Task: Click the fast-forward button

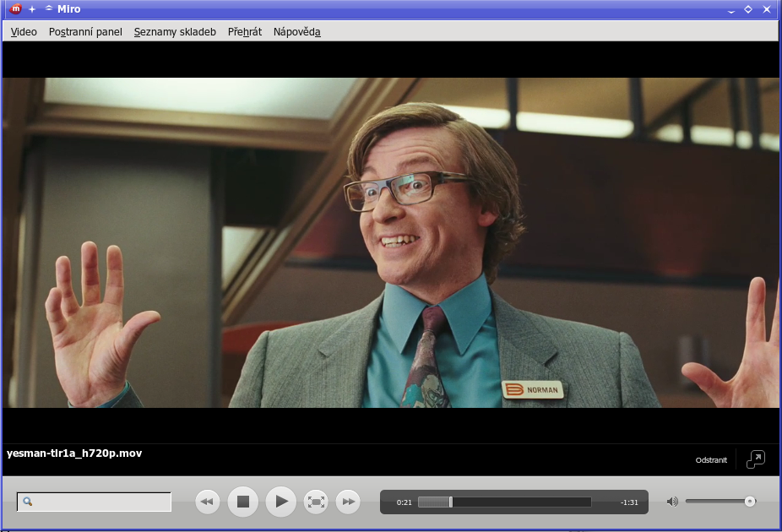Action: click(x=348, y=502)
